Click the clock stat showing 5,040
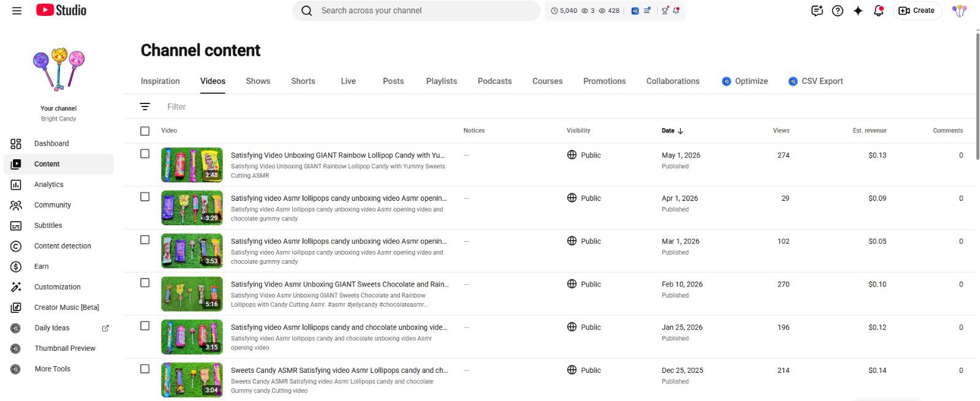 564,10
